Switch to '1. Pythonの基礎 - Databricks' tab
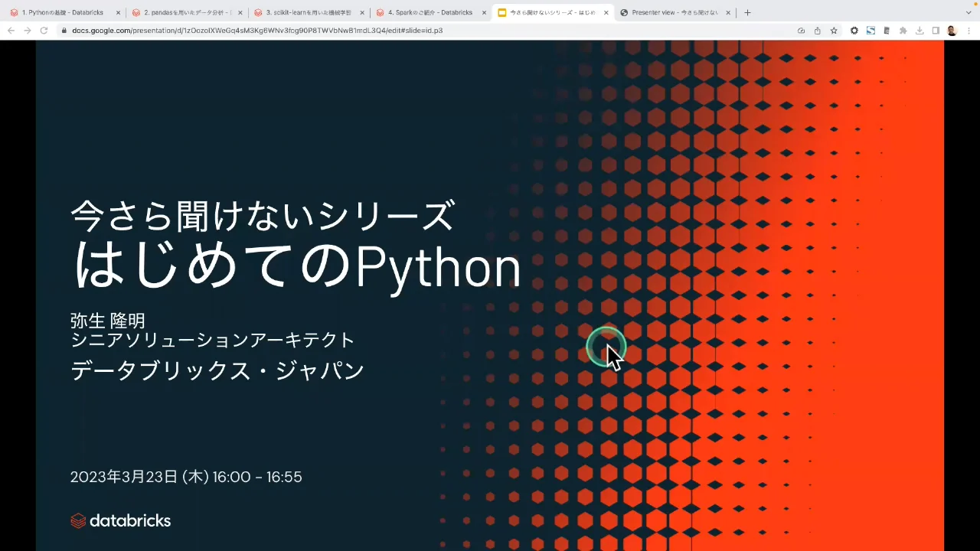This screenshot has height=551, width=980. coord(64,12)
